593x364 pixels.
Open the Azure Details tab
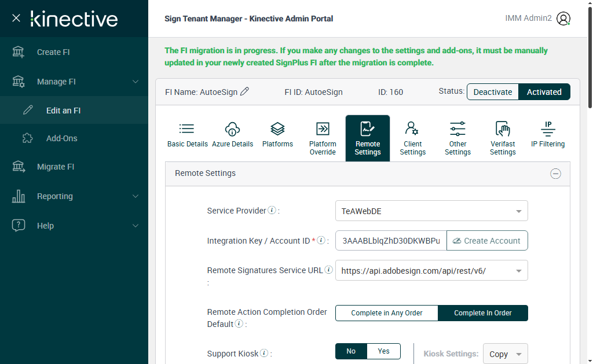(233, 138)
